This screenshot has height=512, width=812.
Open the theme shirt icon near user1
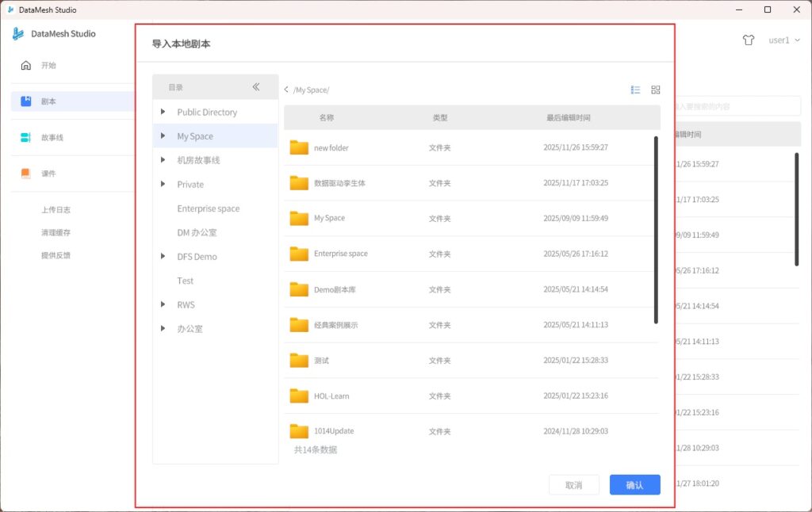tap(748, 40)
